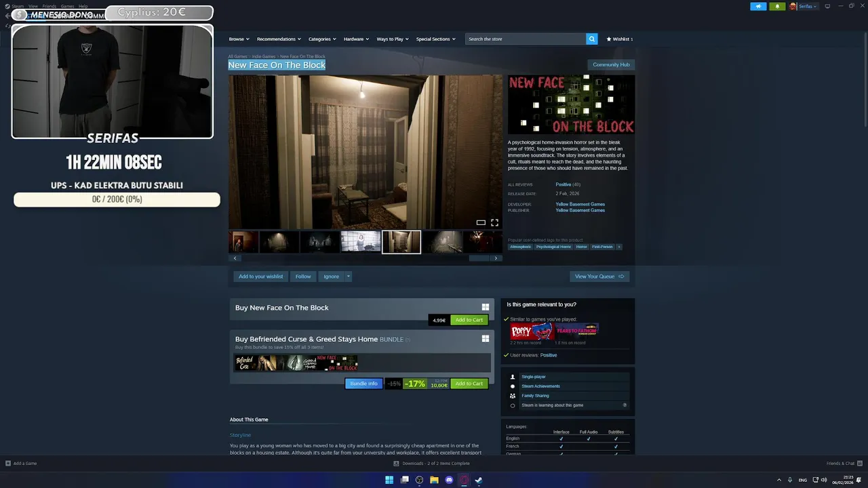Click Add to your wishlist

(x=260, y=277)
